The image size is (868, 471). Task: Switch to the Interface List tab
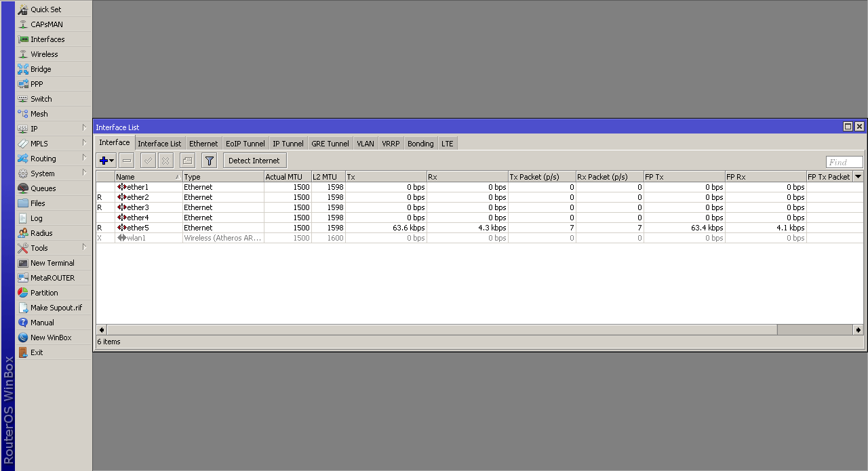159,144
